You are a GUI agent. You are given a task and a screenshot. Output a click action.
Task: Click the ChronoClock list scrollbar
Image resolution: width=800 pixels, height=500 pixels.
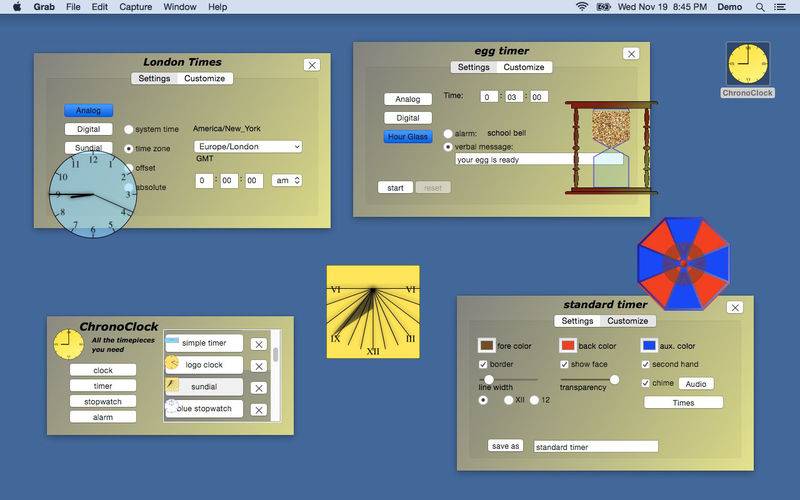pos(276,376)
